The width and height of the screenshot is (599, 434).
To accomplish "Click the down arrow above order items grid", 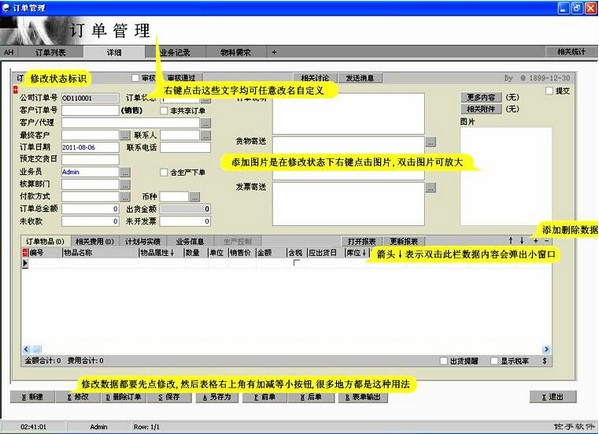I will (522, 241).
